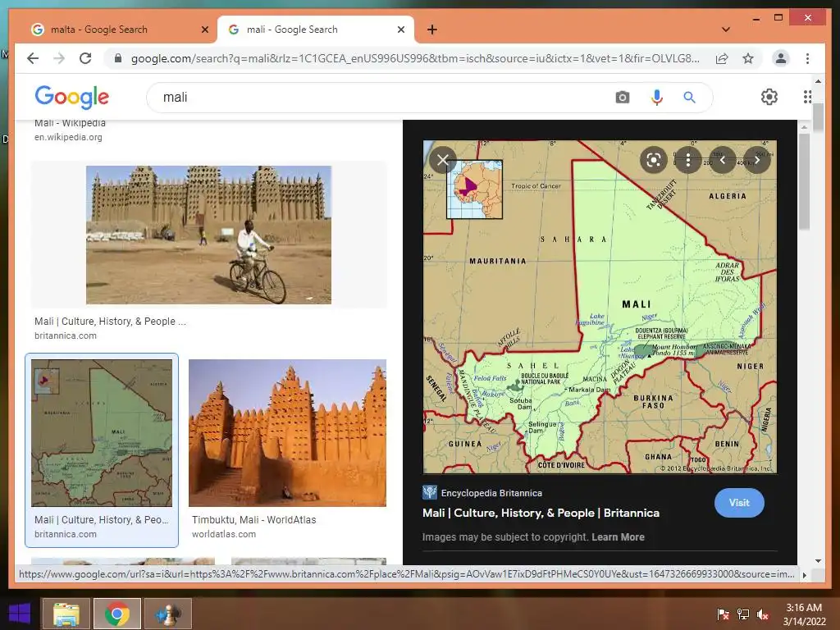The height and width of the screenshot is (630, 840).
Task: Show the previous image in preview
Action: (723, 160)
